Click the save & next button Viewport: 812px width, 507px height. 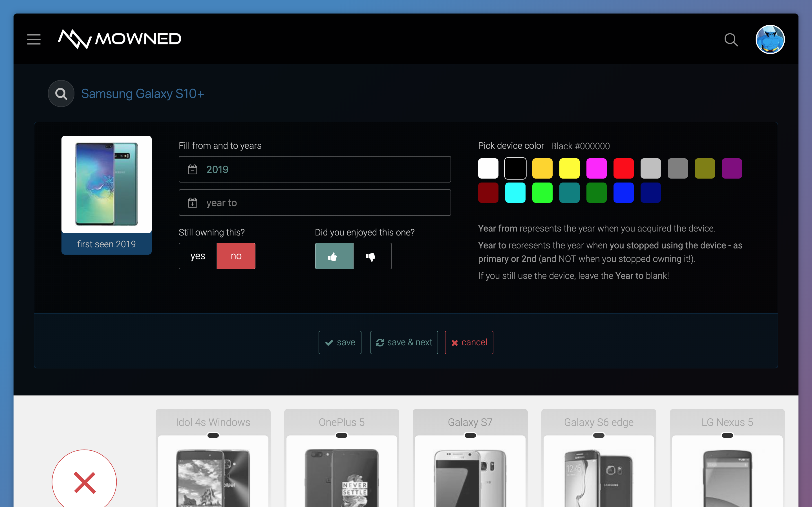(x=404, y=342)
